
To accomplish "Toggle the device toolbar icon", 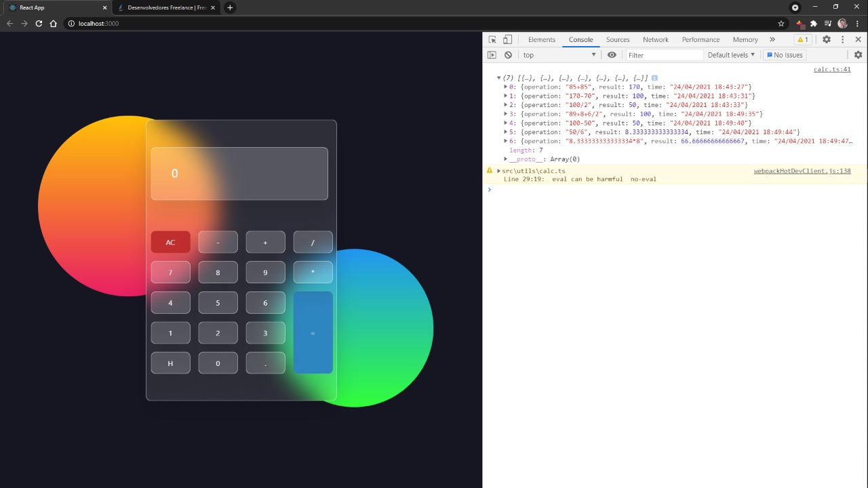I will click(507, 39).
